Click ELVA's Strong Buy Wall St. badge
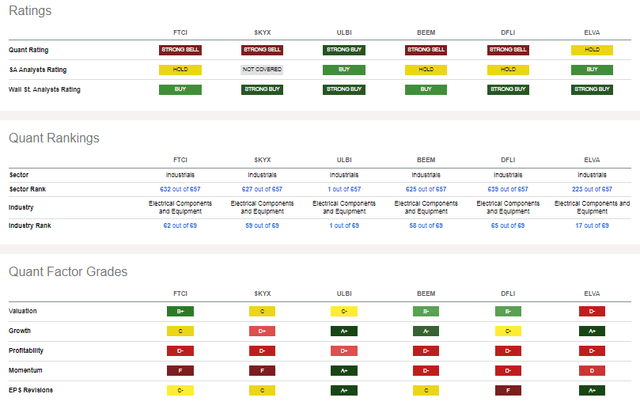Viewport: 640px width, 409px height. [592, 89]
